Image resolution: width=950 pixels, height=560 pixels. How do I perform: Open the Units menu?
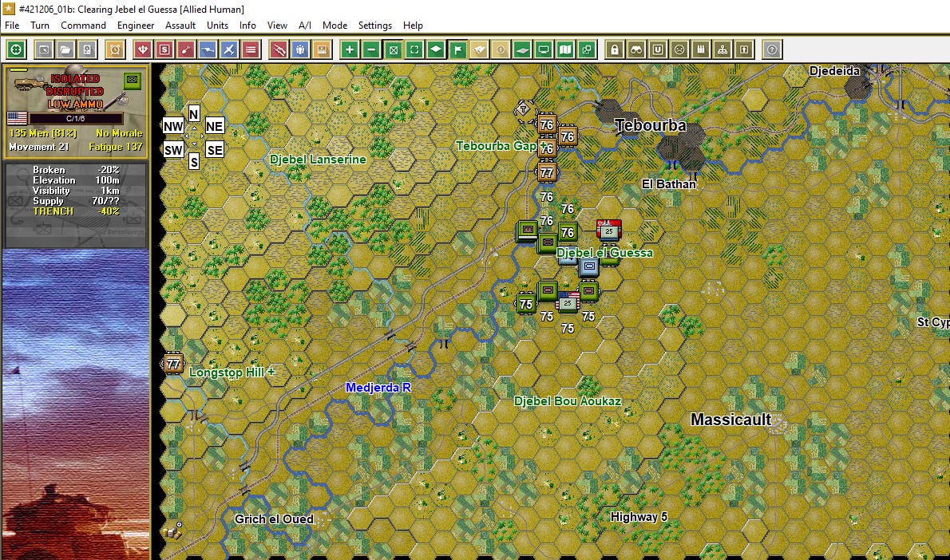pos(217,26)
